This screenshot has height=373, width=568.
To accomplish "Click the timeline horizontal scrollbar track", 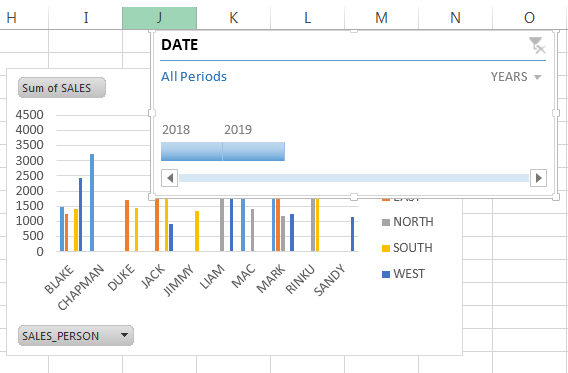I will [354, 178].
